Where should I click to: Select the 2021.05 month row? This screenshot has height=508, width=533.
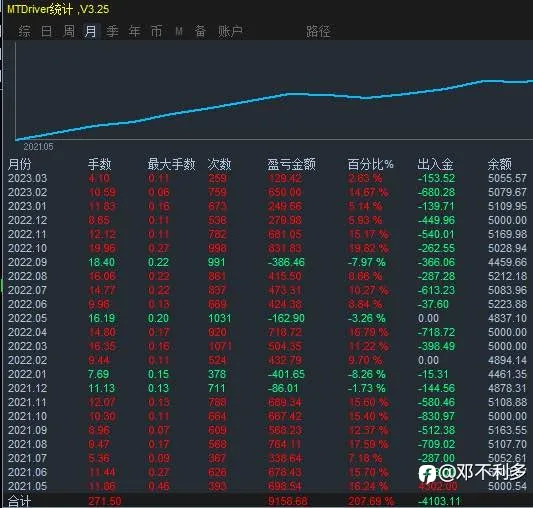(267, 486)
